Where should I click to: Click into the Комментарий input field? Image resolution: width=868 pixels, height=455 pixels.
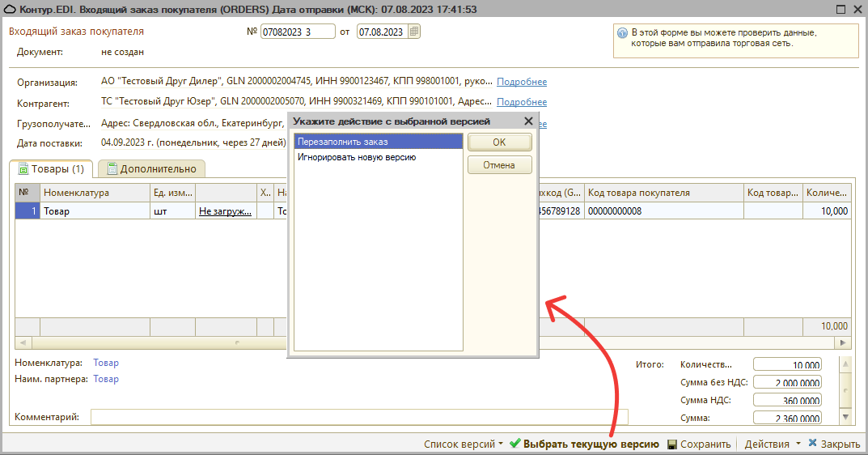coord(358,417)
